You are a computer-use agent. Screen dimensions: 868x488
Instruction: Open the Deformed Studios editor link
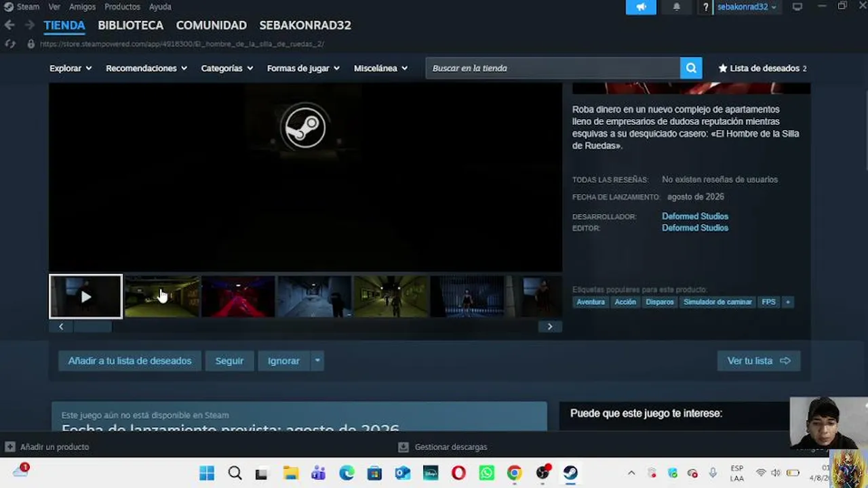point(695,228)
